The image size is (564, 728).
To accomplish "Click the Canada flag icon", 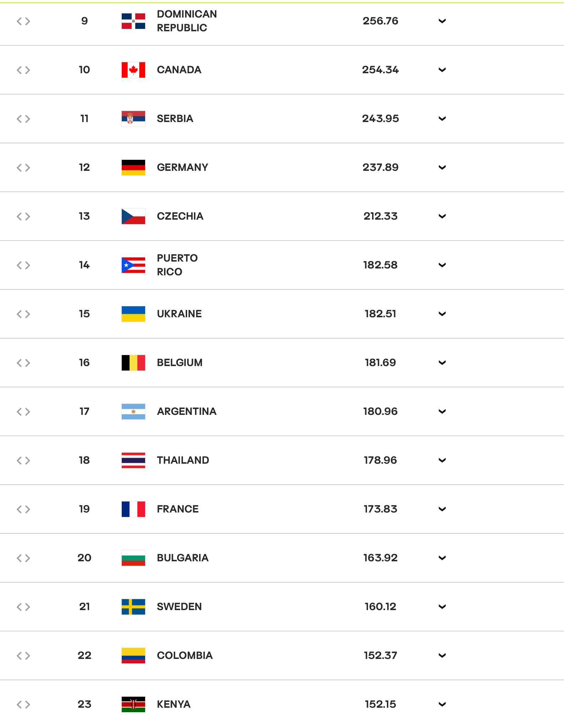I will click(x=133, y=70).
